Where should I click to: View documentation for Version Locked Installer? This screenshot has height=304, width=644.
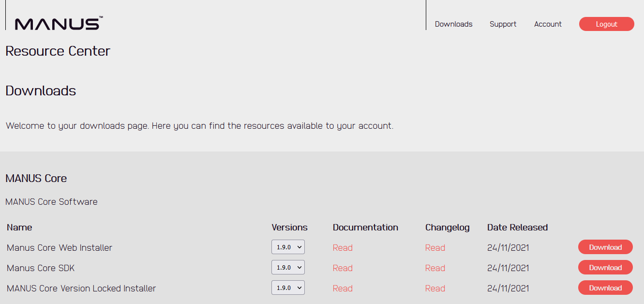(343, 289)
